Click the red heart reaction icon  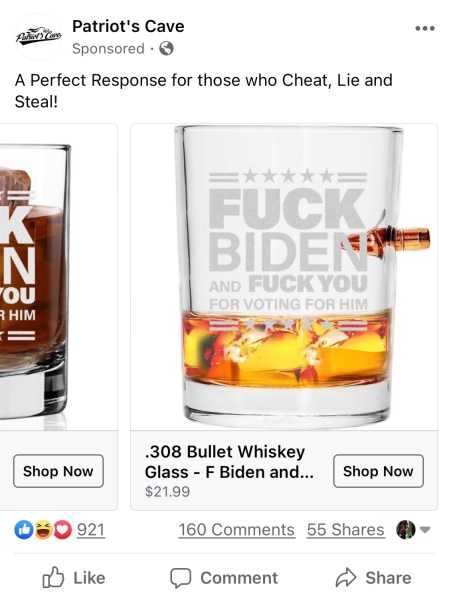(63, 530)
